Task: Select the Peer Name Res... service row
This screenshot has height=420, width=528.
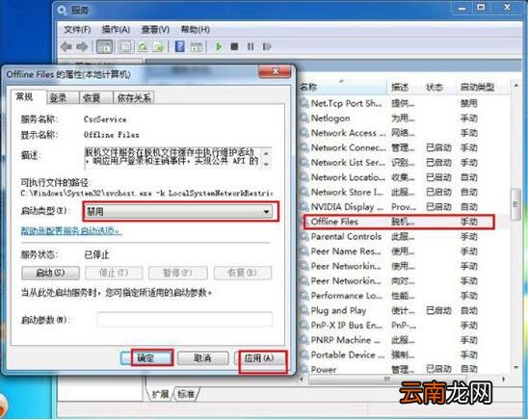Action: (404, 251)
